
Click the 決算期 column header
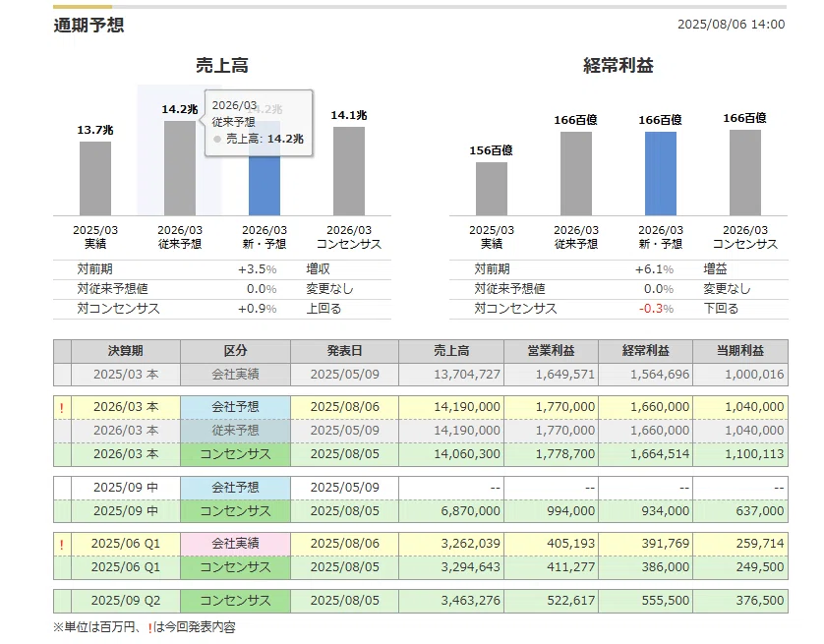(126, 351)
